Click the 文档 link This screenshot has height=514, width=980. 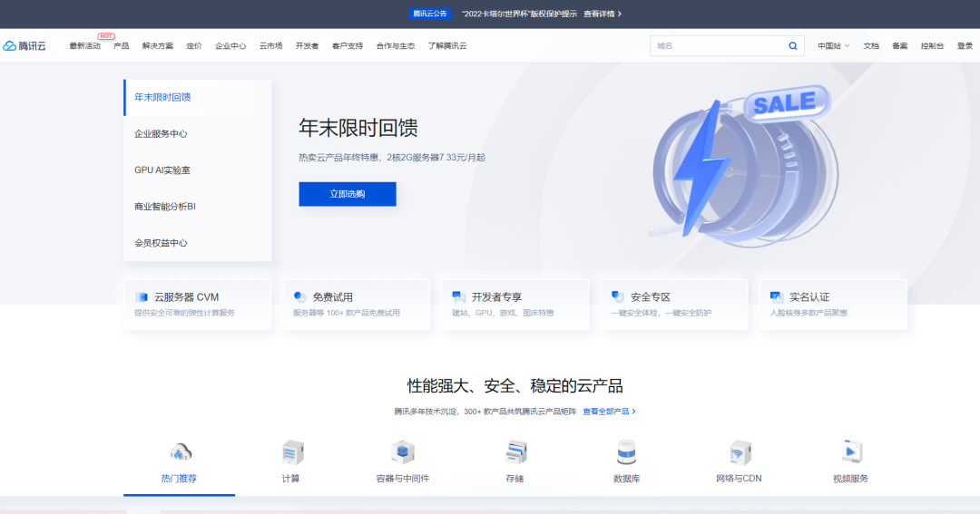pos(870,45)
